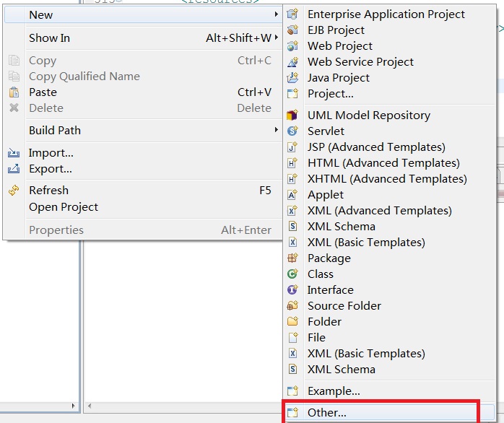This screenshot has width=504, height=423.
Task: Expand the New submenu arrow
Action: click(x=276, y=14)
